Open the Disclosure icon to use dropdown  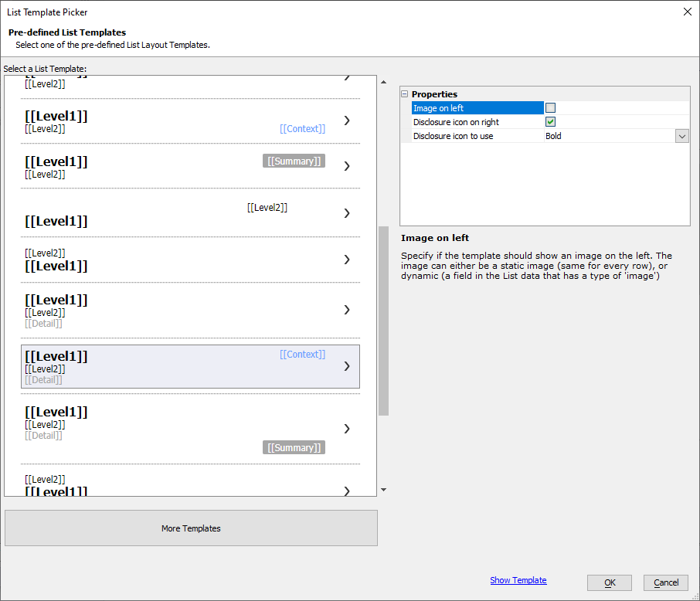tap(681, 136)
